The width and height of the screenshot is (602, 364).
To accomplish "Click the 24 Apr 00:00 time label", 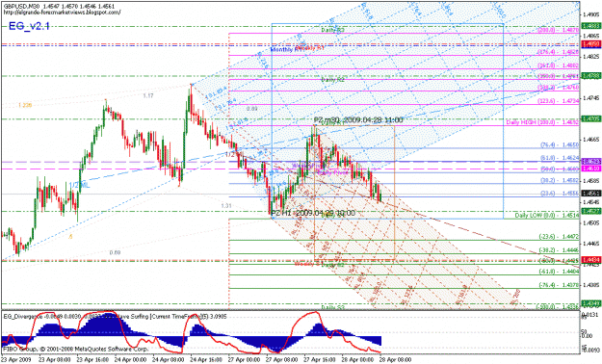I will 132,360.
